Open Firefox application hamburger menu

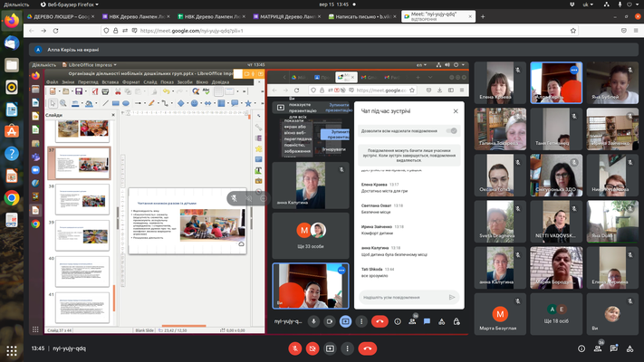click(x=636, y=31)
